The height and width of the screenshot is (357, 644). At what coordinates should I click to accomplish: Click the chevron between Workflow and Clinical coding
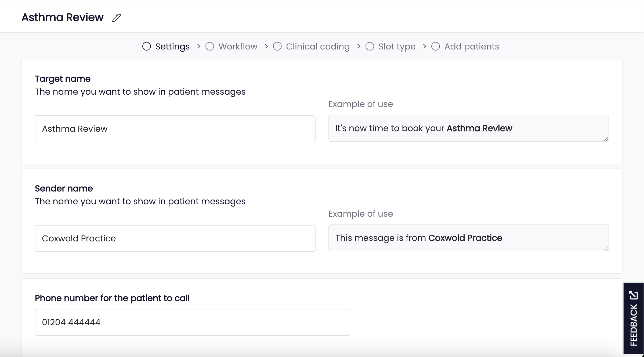tap(266, 46)
